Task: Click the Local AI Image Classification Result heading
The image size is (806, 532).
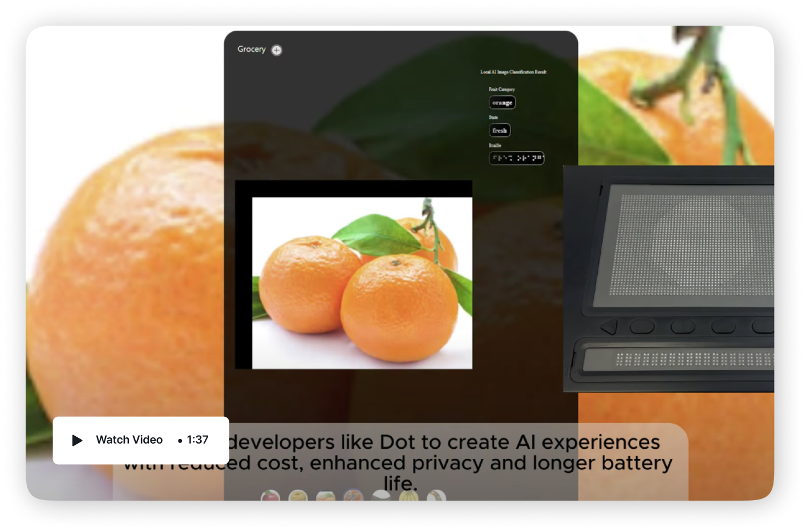Action: [x=513, y=72]
